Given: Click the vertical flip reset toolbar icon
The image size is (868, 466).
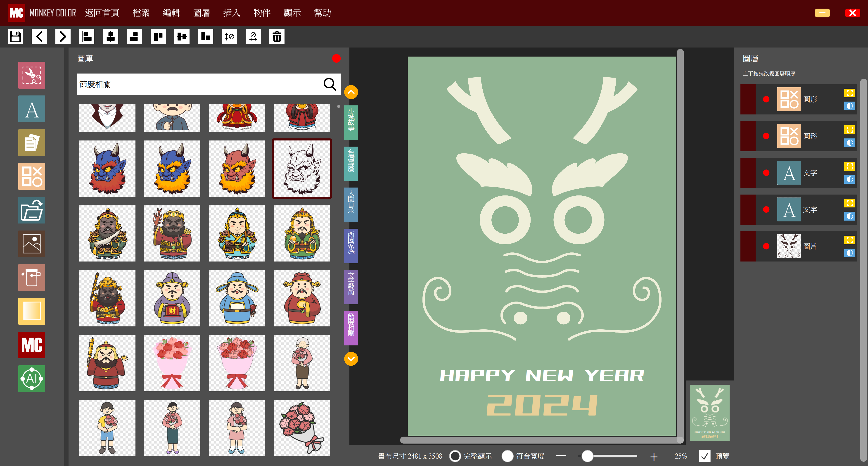Looking at the screenshot, I should [x=230, y=36].
